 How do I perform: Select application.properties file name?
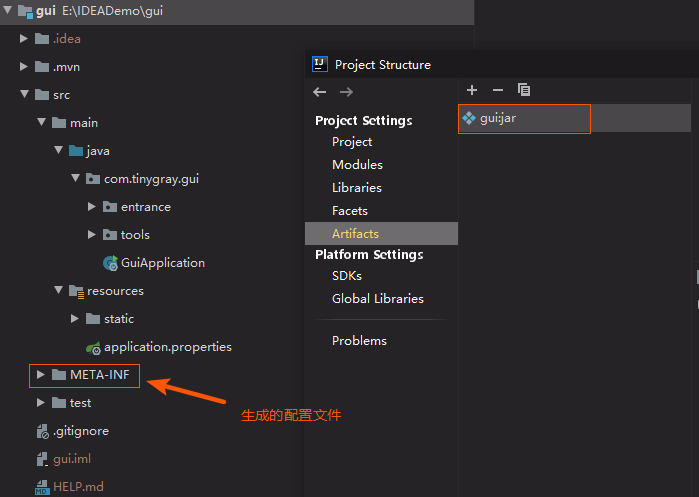tap(168, 347)
